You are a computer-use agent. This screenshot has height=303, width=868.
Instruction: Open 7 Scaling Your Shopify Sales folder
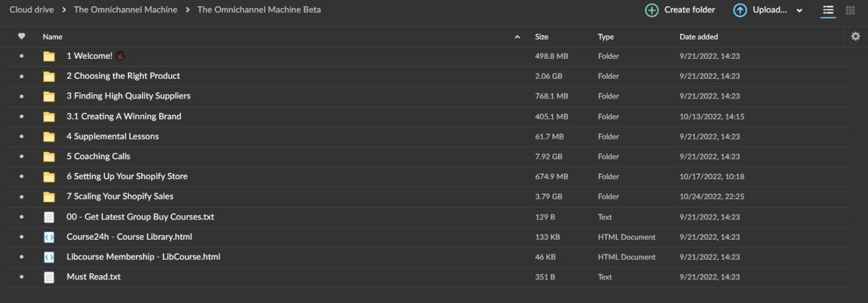(120, 196)
